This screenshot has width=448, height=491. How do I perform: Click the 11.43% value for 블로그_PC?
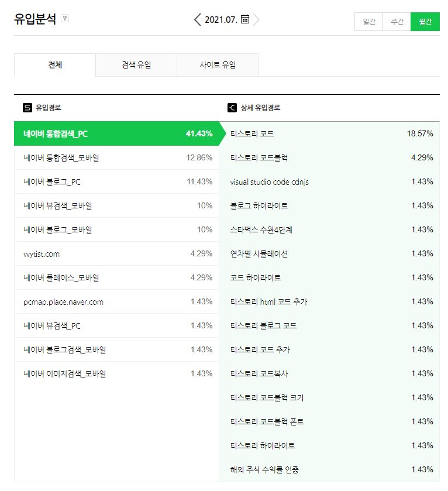tap(199, 181)
